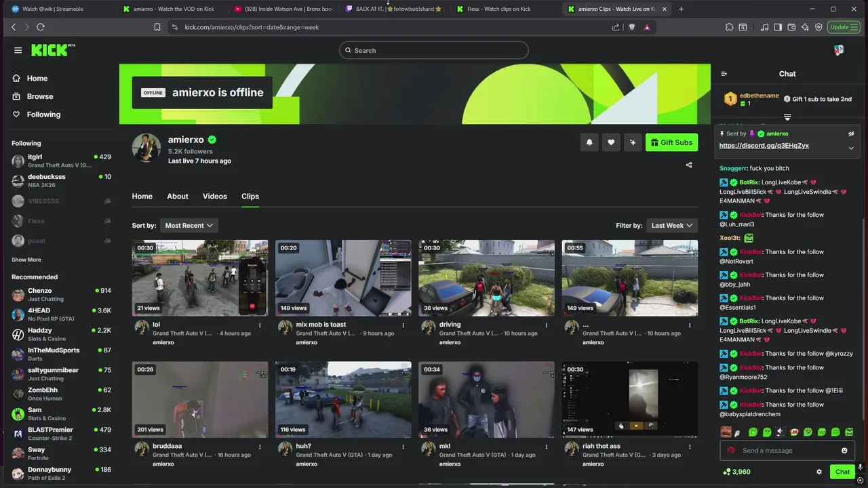This screenshot has width=868, height=488.
Task: Open Brave Shields lion icon
Action: point(632,27)
